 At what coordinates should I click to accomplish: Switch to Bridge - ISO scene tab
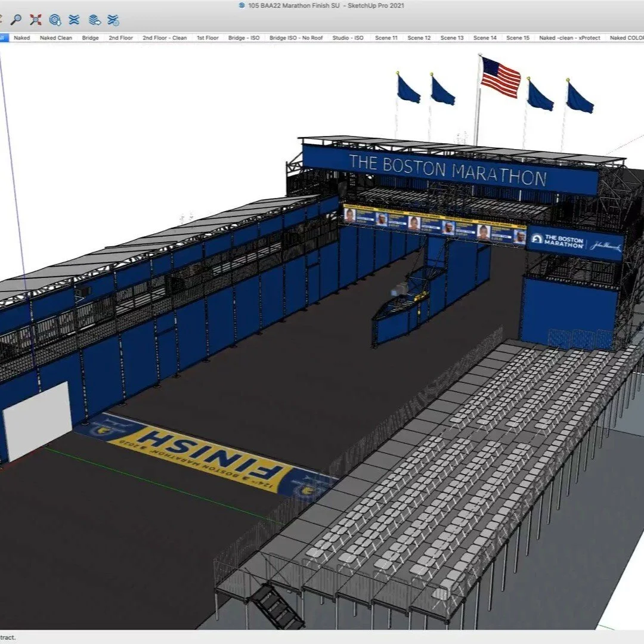point(244,38)
